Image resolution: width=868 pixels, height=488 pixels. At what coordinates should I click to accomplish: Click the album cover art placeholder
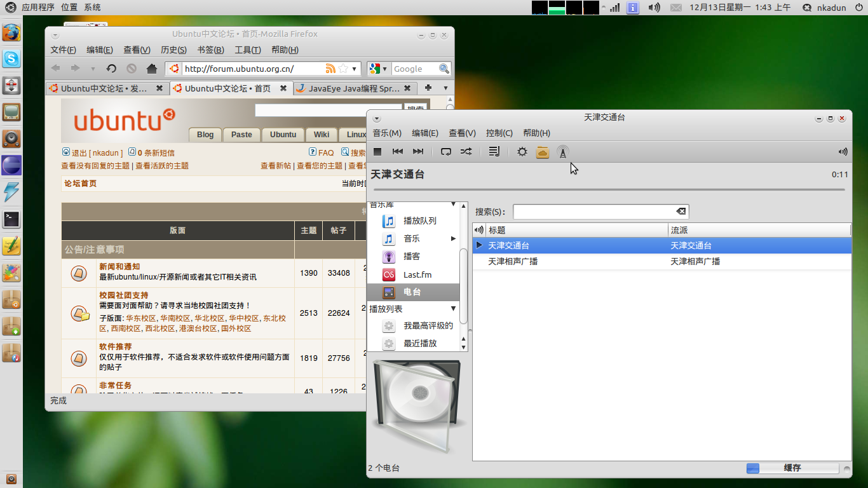[x=419, y=406]
